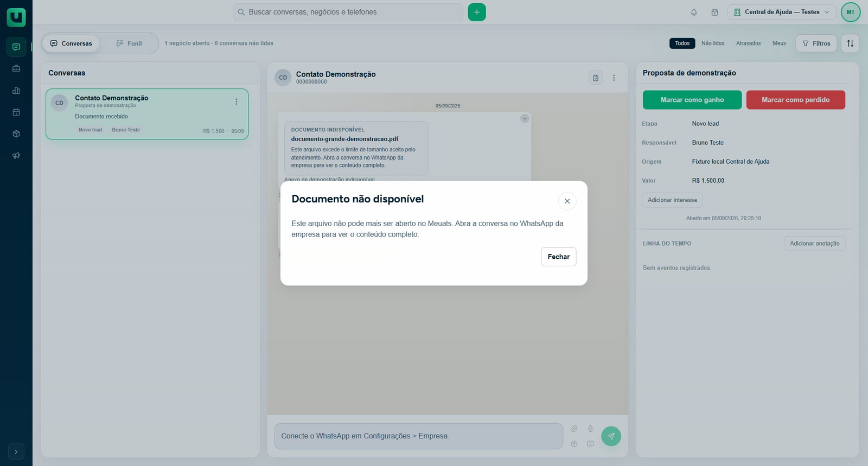
Task: Click the attachment paperclip icon
Action: [x=574, y=429]
